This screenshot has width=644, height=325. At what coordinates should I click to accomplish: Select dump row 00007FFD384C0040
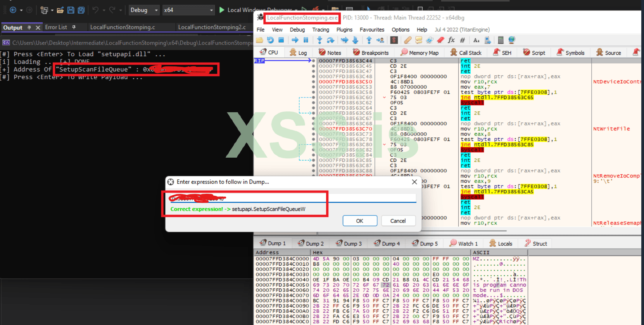[x=391, y=280]
